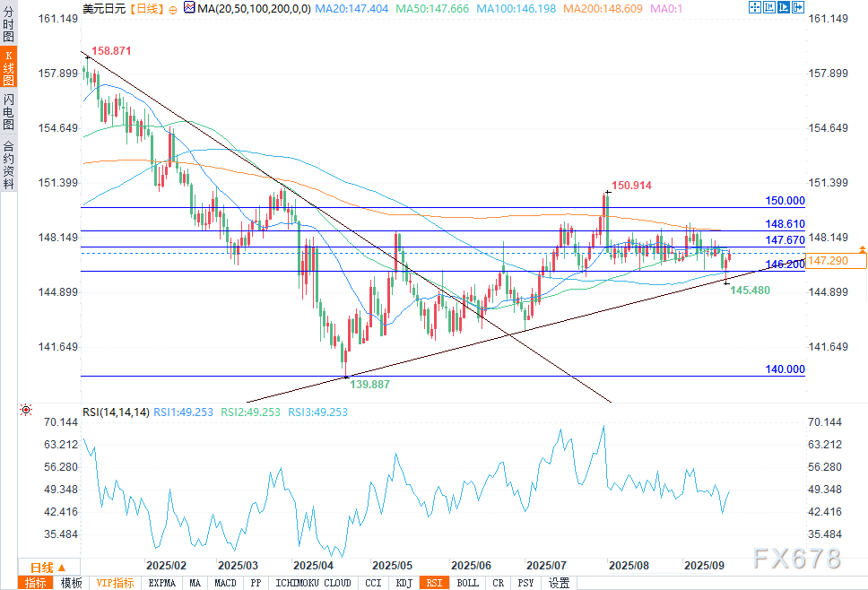Open the 设置 settings button

(560, 583)
